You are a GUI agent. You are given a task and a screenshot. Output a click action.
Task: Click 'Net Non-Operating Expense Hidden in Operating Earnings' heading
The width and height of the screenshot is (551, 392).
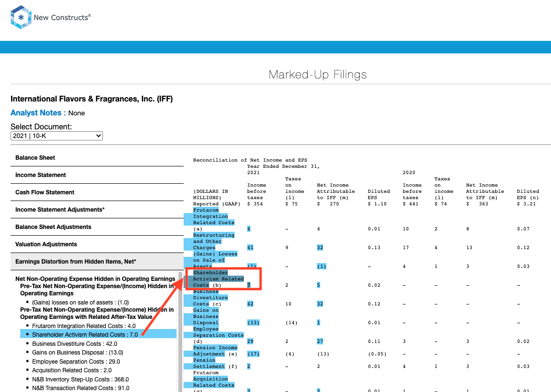coord(95,279)
